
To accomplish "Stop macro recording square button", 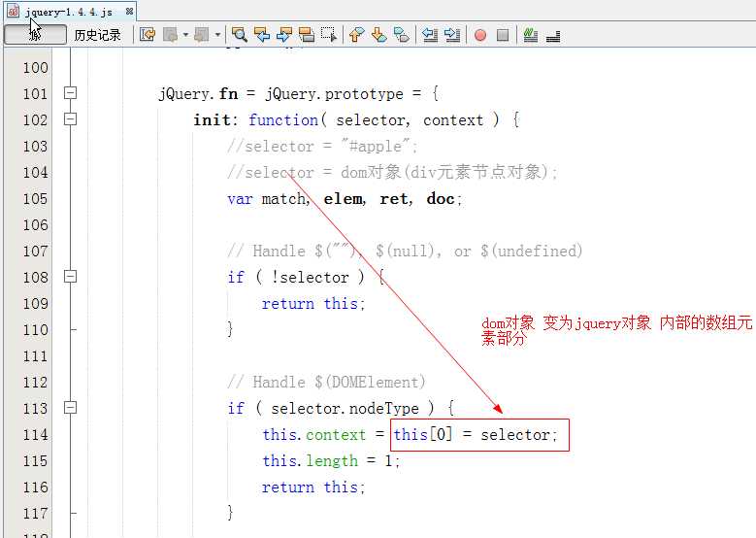I will pyautogui.click(x=503, y=35).
